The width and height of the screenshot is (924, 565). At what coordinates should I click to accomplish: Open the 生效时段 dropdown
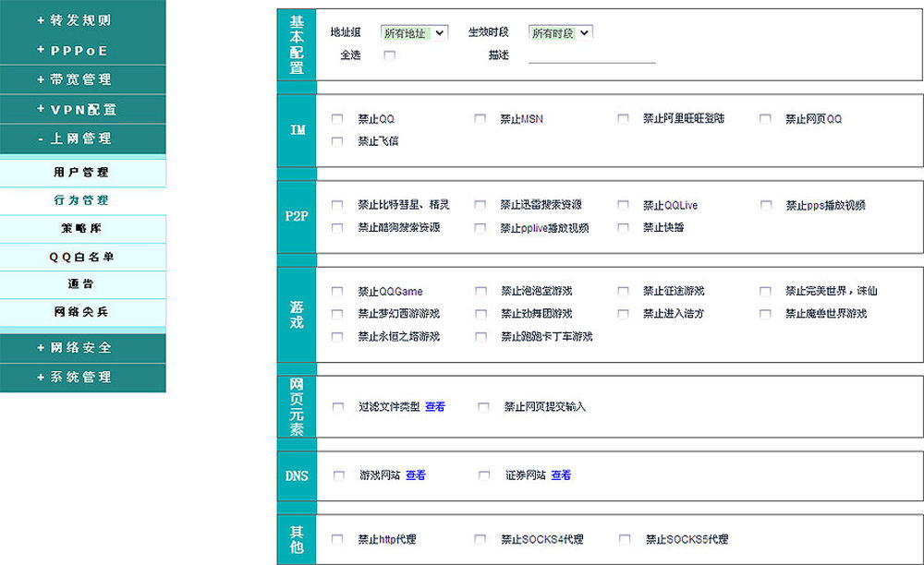point(561,32)
